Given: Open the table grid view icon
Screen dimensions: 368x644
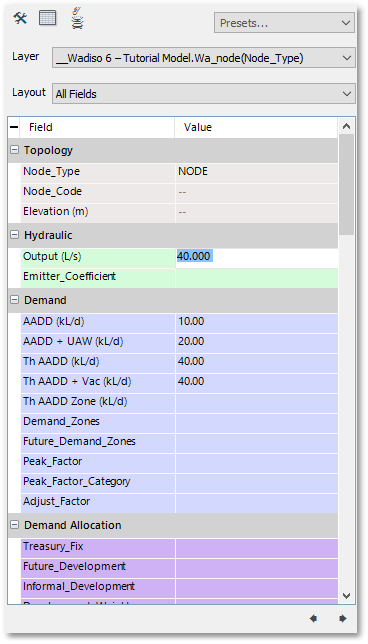Looking at the screenshot, I should [x=48, y=18].
